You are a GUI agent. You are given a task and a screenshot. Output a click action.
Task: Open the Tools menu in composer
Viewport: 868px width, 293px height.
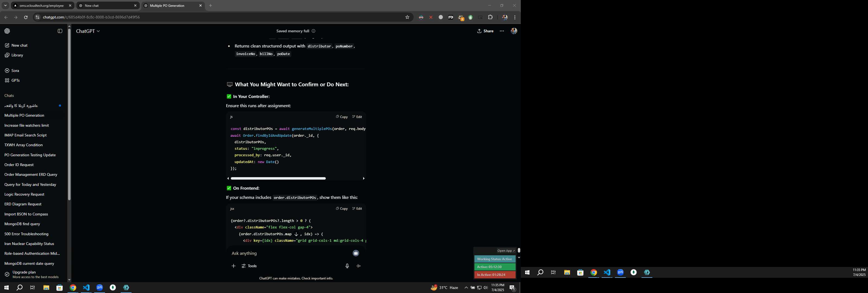pos(249,266)
